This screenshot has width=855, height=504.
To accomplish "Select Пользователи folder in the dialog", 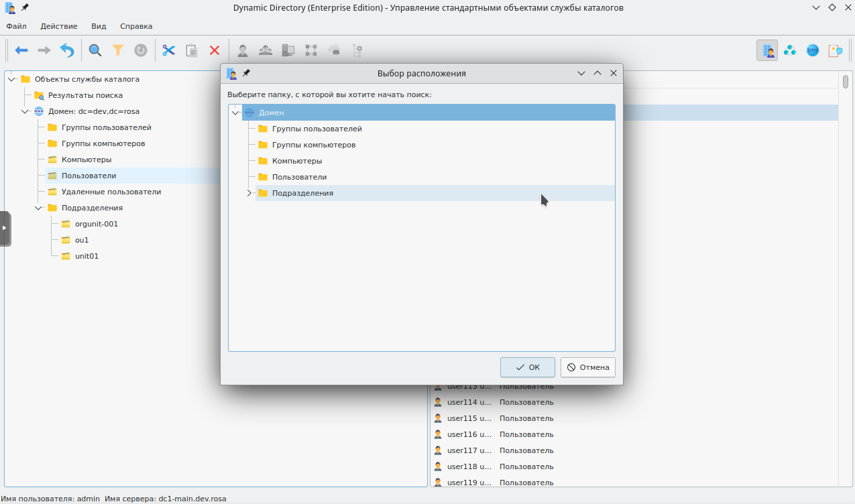I will [299, 177].
